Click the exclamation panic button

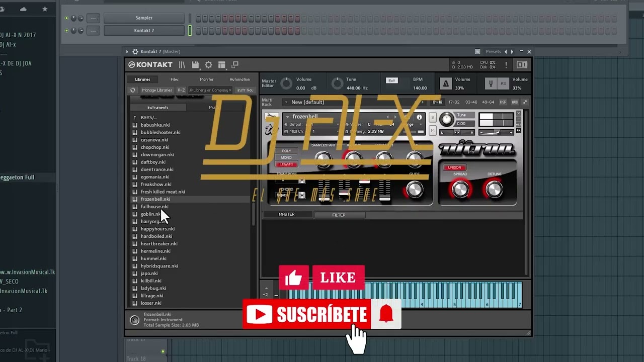(x=506, y=65)
